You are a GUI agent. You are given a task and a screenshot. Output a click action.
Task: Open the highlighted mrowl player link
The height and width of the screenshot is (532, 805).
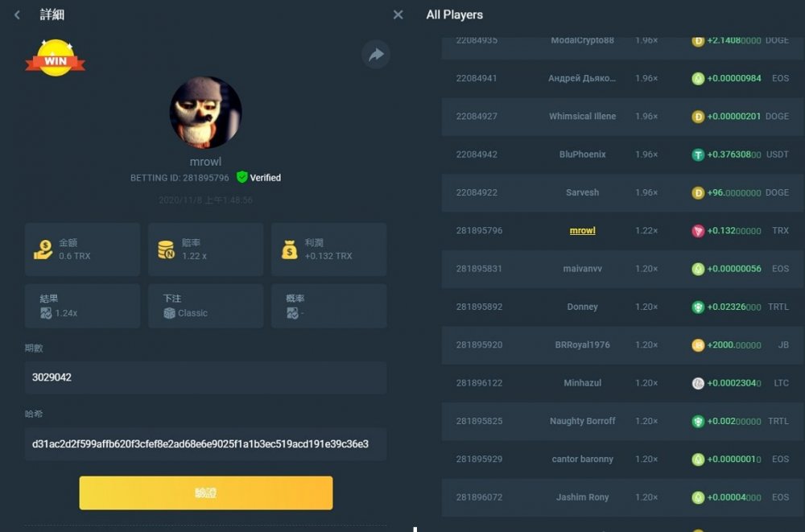[582, 230]
